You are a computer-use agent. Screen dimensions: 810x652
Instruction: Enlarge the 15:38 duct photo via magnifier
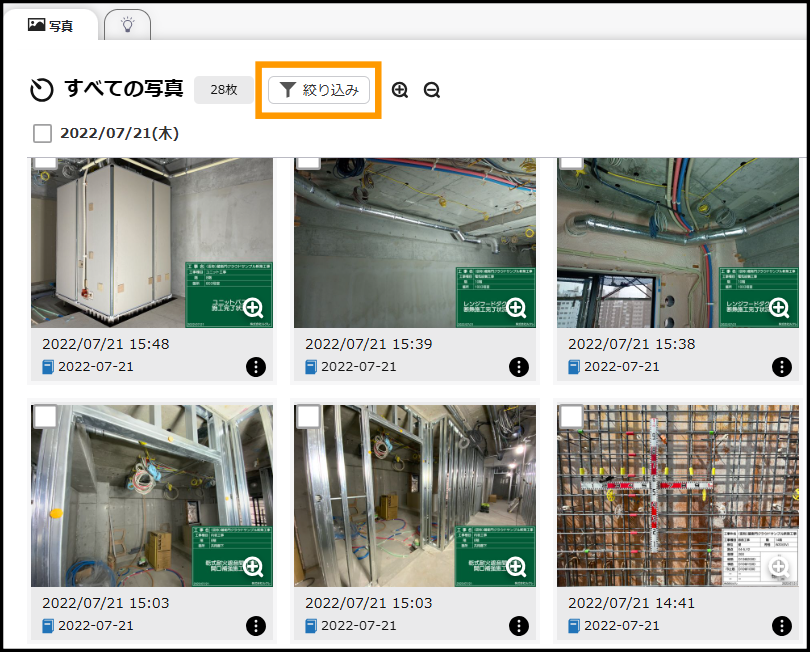[779, 308]
